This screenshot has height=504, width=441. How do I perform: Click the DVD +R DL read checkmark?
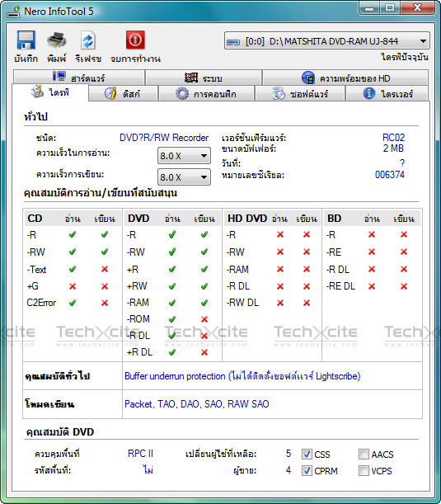pos(172,352)
